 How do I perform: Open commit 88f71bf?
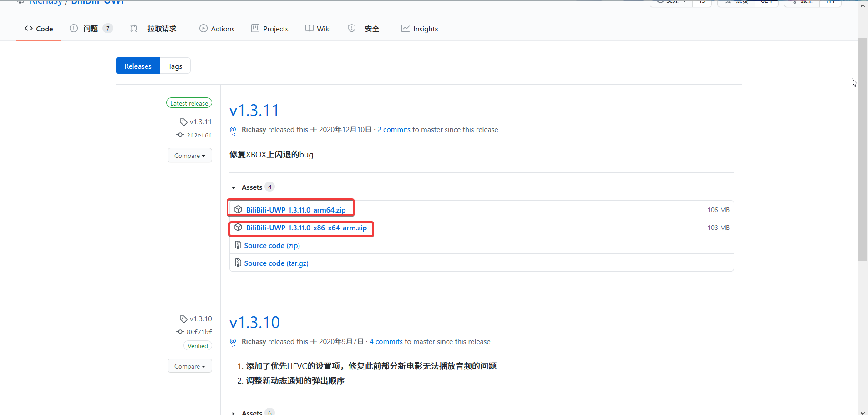click(x=199, y=332)
